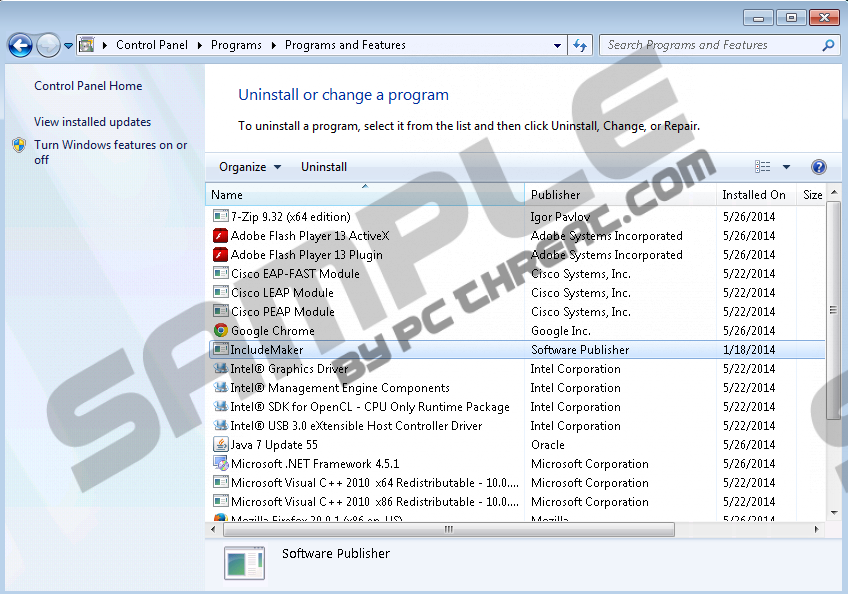Open the Organize dropdown menu

(x=250, y=167)
